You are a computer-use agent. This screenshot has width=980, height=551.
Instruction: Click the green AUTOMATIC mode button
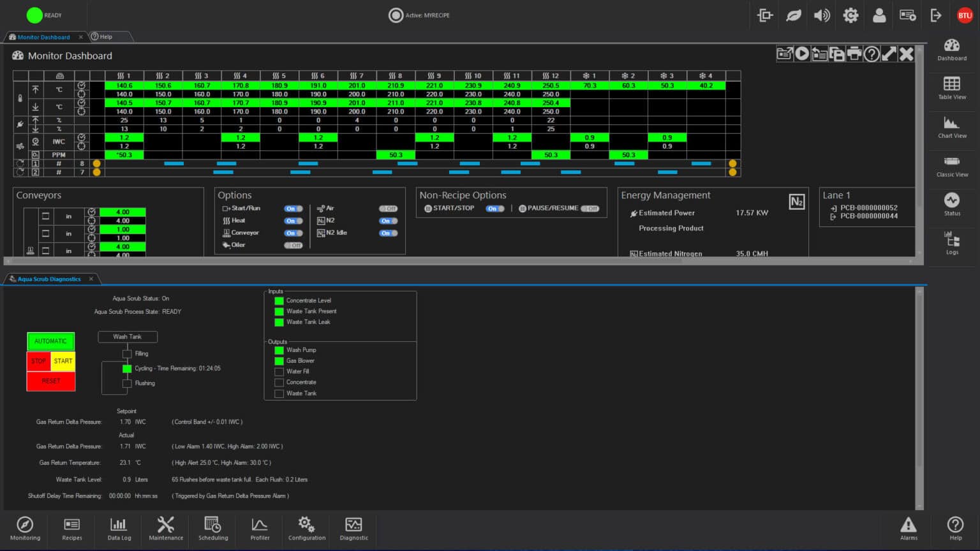(x=50, y=341)
